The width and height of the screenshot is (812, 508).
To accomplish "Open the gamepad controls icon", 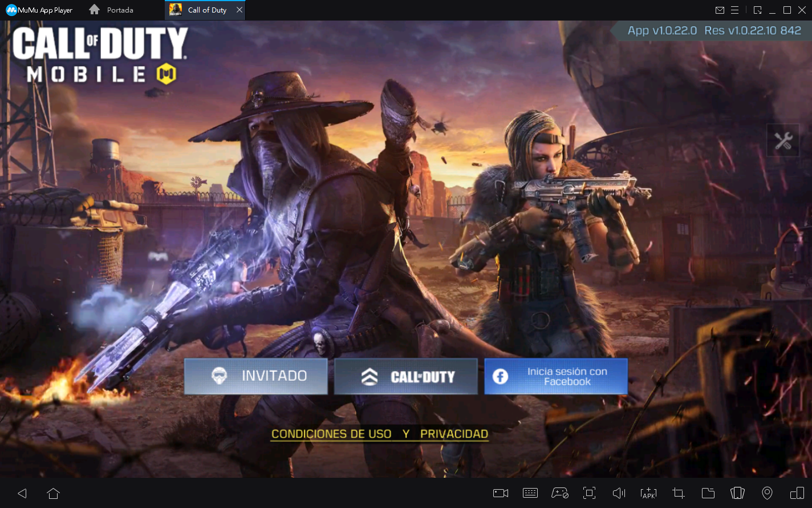I will pos(560,493).
